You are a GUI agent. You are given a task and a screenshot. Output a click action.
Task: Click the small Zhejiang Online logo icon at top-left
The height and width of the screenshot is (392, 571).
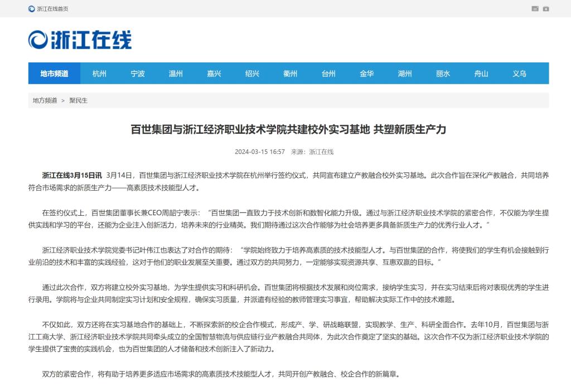click(32, 9)
